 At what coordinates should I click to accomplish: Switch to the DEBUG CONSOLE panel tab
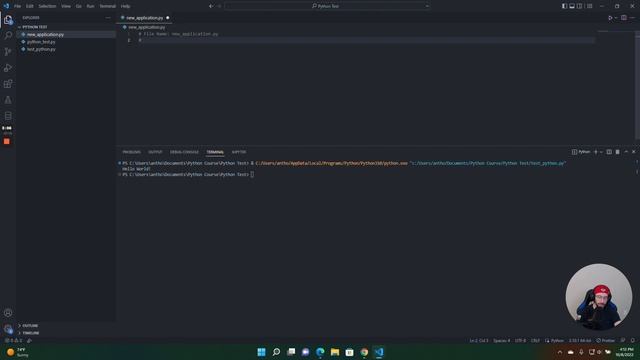pyautogui.click(x=184, y=152)
